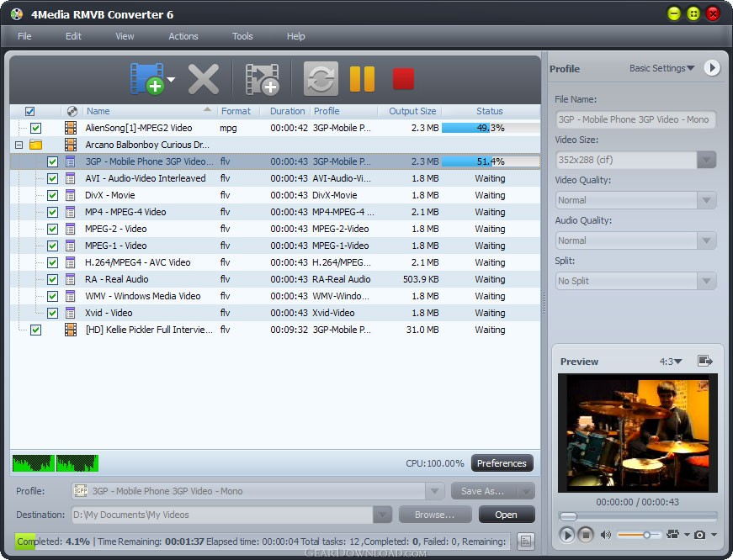Click the Open button
Image resolution: width=733 pixels, height=560 pixels.
click(507, 515)
